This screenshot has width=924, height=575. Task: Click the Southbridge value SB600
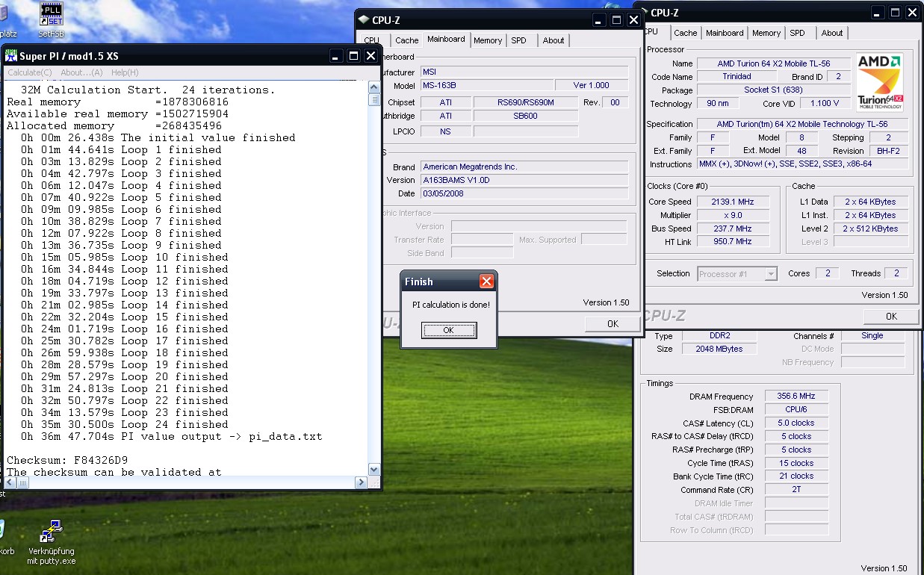click(526, 116)
